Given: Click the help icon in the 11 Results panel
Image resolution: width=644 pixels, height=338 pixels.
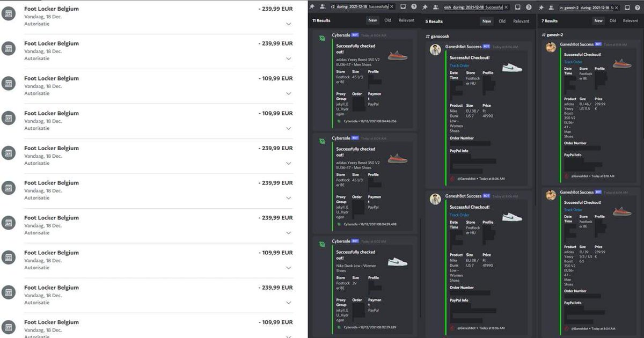Looking at the screenshot, I should (x=414, y=7).
